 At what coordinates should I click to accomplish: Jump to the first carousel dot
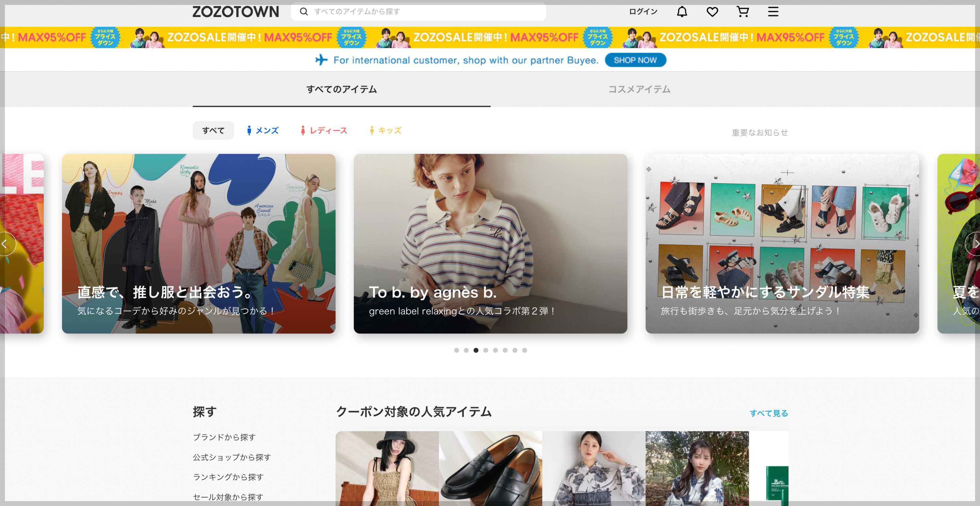coord(457,350)
